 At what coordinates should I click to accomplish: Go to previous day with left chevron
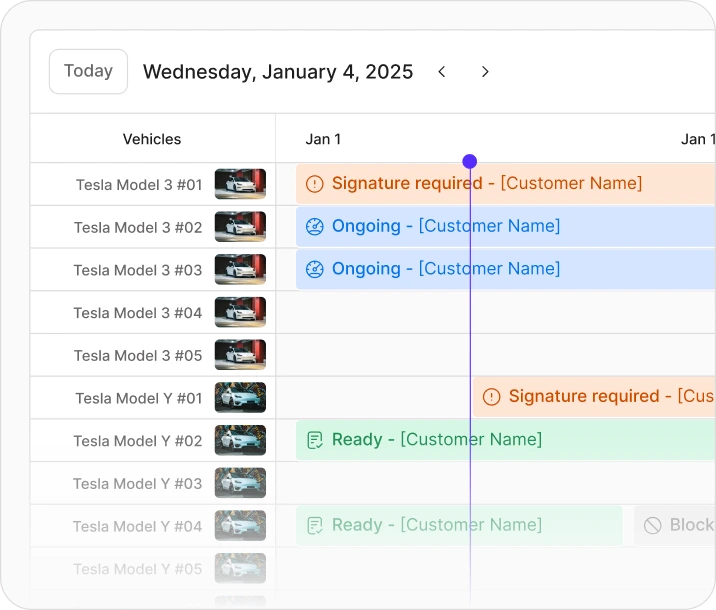coord(442,72)
